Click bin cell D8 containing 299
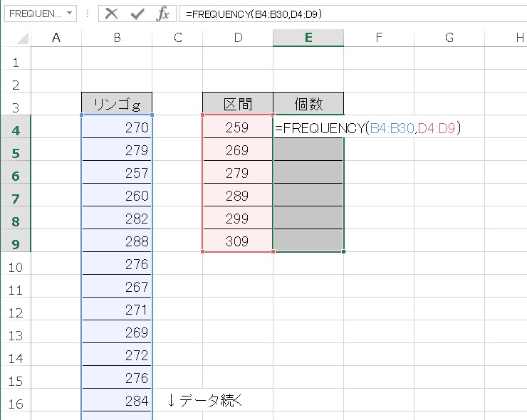The height and width of the screenshot is (420, 527). point(238,218)
